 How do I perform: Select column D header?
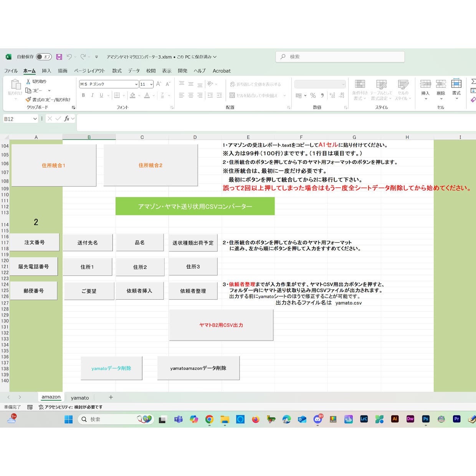point(195,137)
